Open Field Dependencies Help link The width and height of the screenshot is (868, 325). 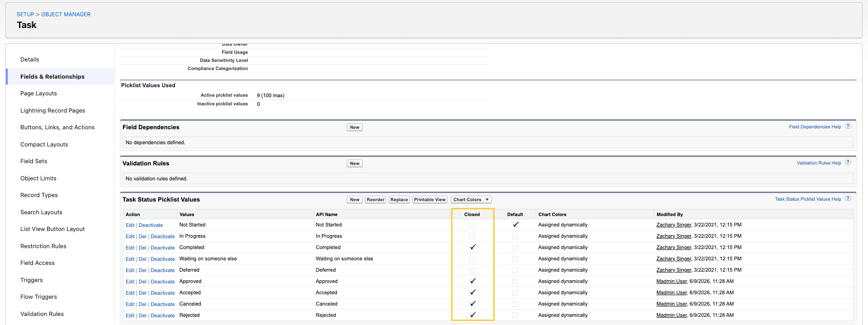point(815,127)
